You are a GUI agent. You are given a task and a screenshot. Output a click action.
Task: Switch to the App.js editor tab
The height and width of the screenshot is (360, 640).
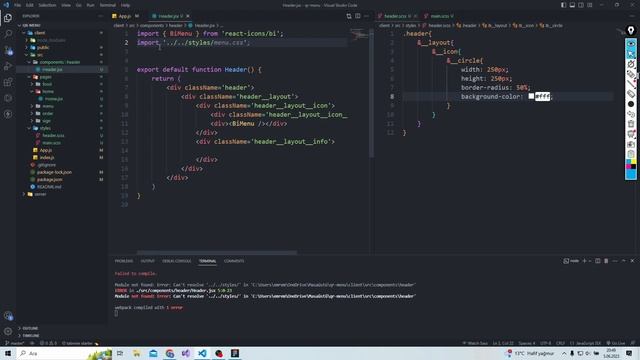(x=124, y=16)
